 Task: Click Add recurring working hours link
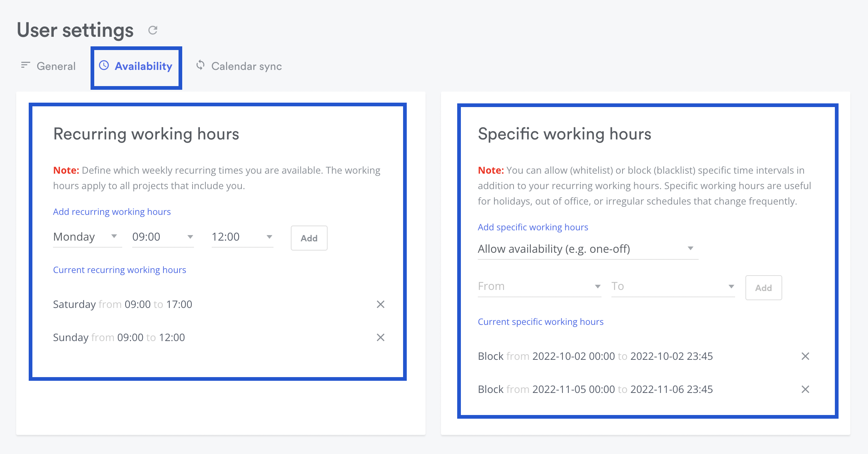click(x=112, y=212)
